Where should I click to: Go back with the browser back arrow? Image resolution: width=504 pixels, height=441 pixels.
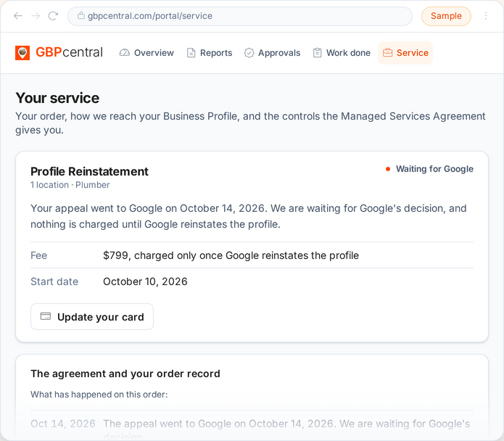click(x=18, y=16)
